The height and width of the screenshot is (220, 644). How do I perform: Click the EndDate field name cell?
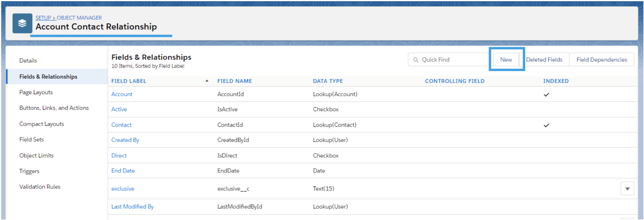228,171
